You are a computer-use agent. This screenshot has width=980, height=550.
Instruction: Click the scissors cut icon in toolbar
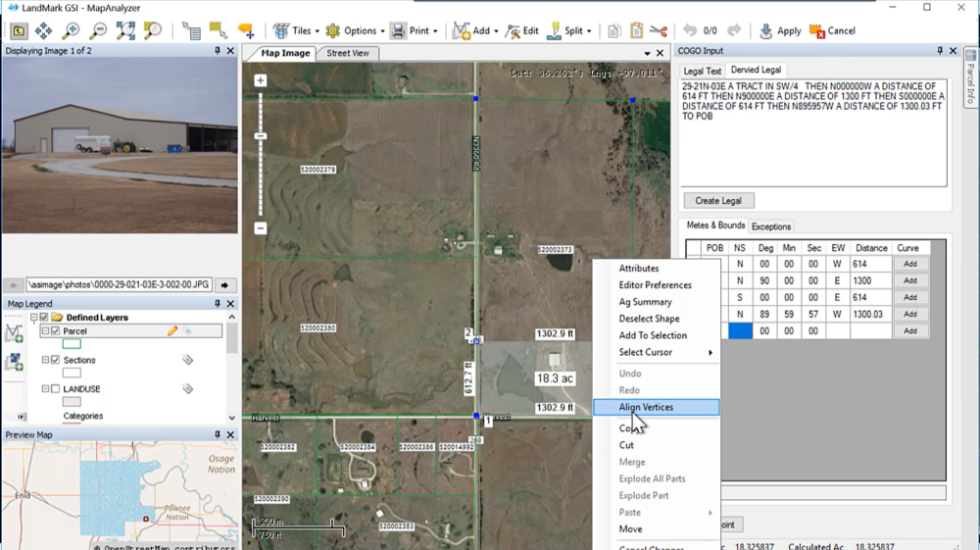click(658, 30)
